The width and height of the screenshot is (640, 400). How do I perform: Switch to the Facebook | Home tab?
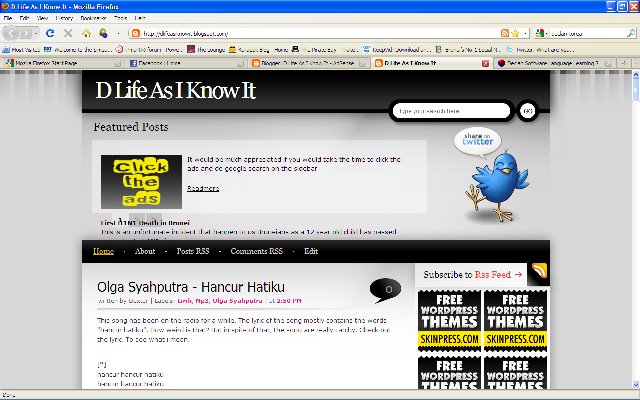click(x=187, y=63)
